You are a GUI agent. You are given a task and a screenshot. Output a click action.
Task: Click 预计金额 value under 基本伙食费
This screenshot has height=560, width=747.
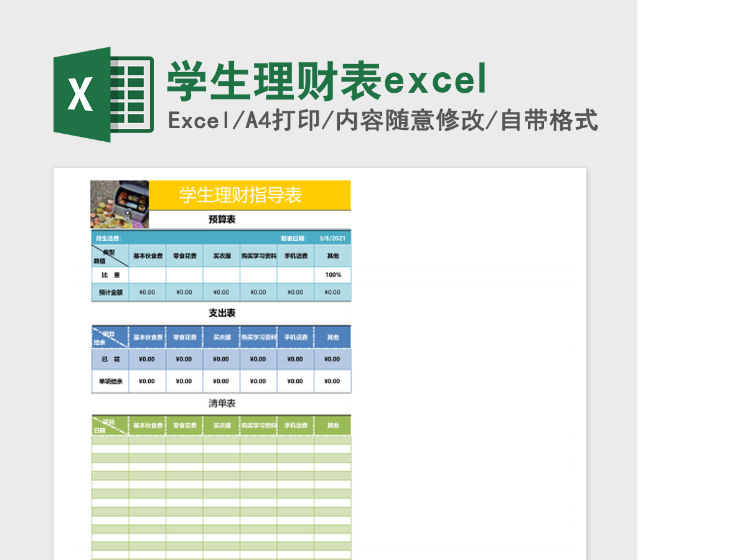148,292
